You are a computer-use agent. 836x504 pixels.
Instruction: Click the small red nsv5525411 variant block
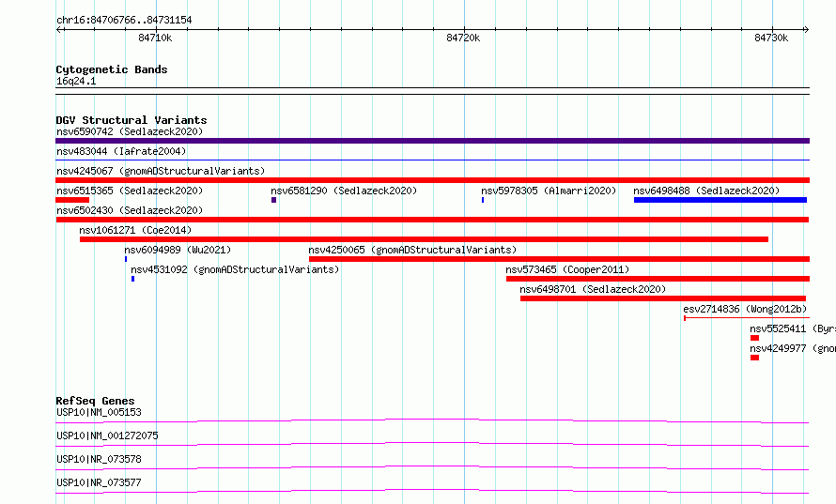[x=754, y=338]
